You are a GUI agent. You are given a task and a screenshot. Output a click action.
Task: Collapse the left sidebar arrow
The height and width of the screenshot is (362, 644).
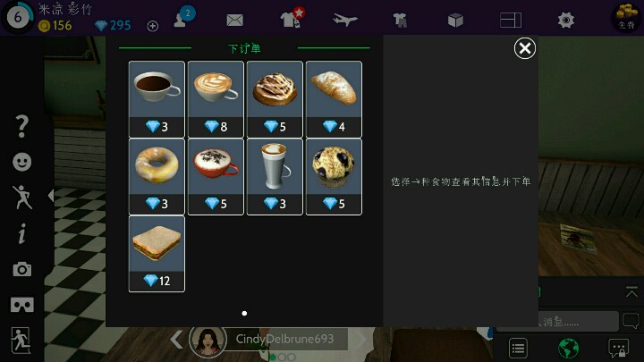pos(51,196)
